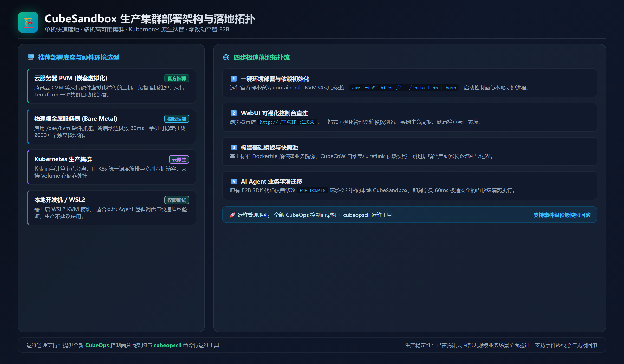Click the 云原生 badge
Image resolution: width=624 pixels, height=364 pixels.
point(179,160)
